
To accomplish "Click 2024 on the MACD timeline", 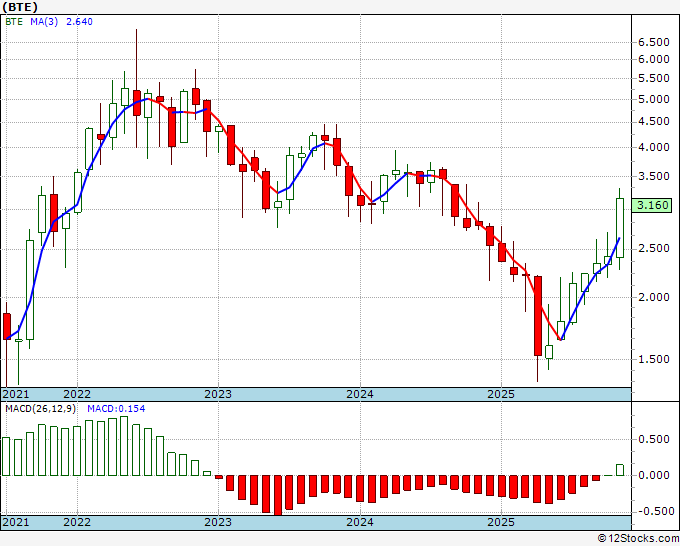I will (x=360, y=522).
